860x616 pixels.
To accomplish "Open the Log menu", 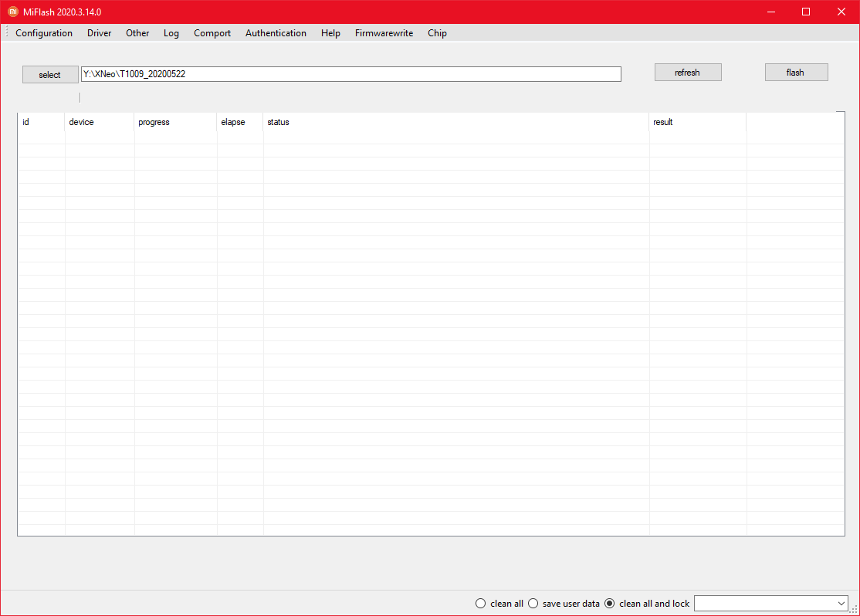I will coord(171,33).
